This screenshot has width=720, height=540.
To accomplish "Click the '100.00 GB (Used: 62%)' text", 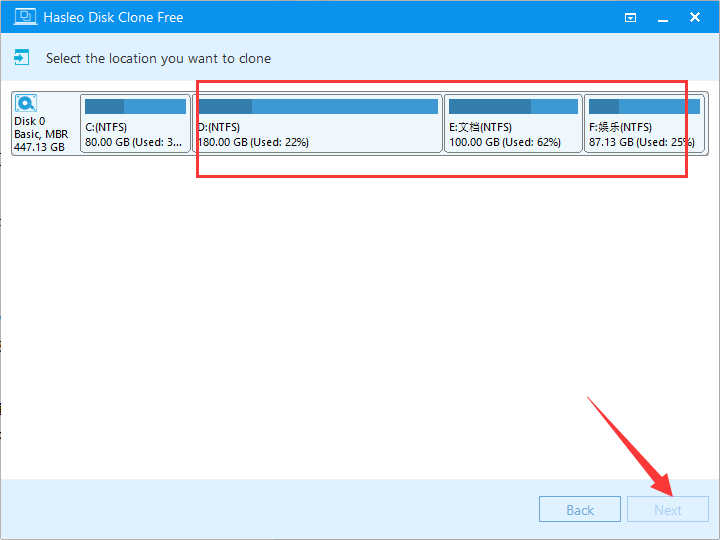I will (x=505, y=142).
